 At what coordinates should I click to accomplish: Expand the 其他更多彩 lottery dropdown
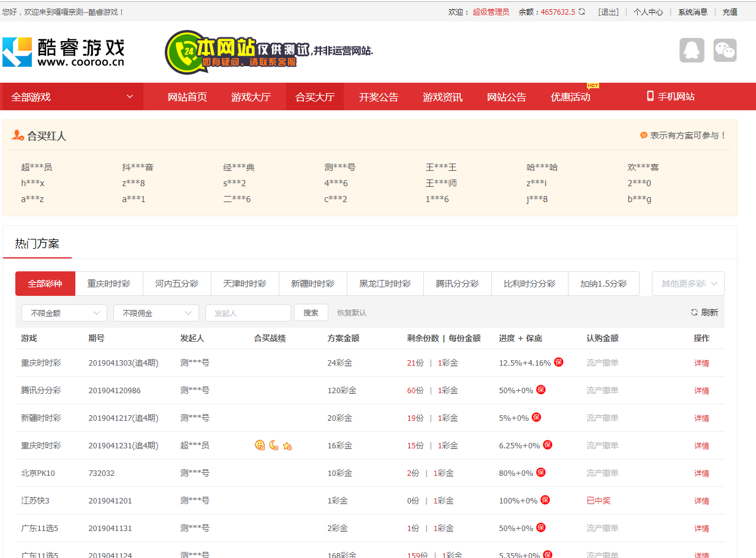pos(688,284)
